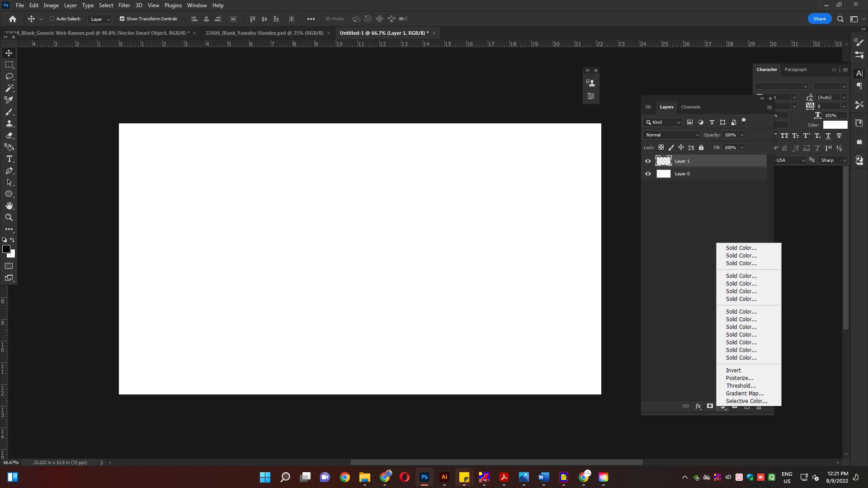868x488 pixels.
Task: Open the blend mode Normal dropdown
Action: coord(672,135)
